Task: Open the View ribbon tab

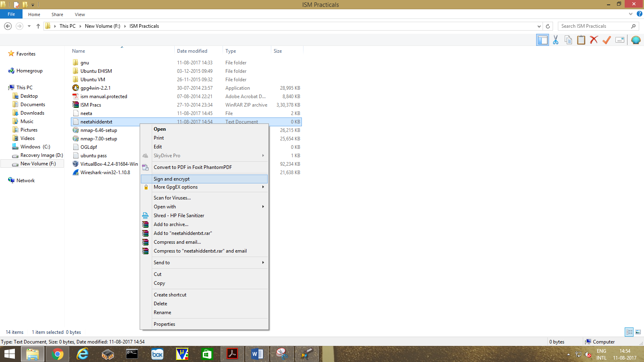Action: pos(80,14)
